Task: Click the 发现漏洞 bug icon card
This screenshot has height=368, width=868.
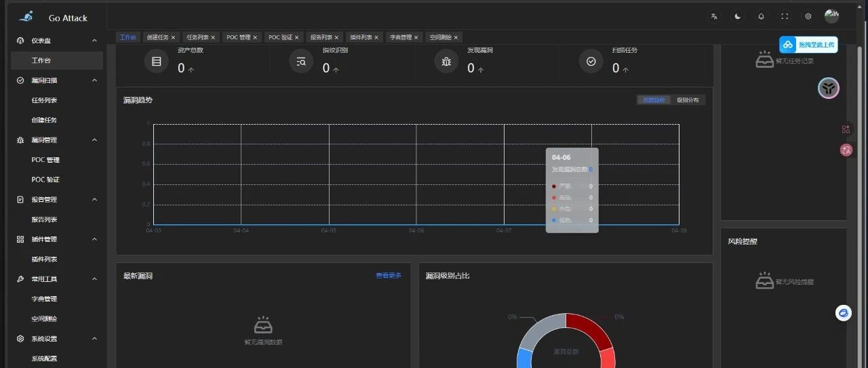Action: pos(446,62)
